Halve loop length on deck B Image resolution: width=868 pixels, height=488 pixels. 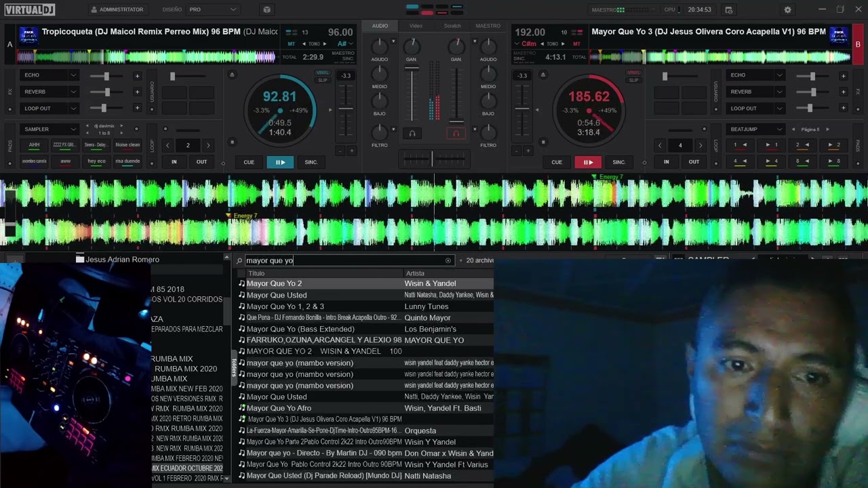click(x=659, y=145)
